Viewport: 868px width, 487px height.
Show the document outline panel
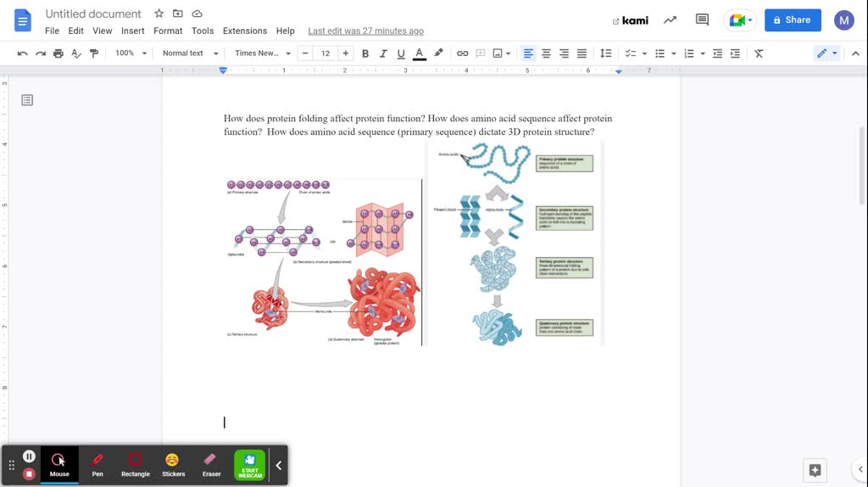pos(27,100)
